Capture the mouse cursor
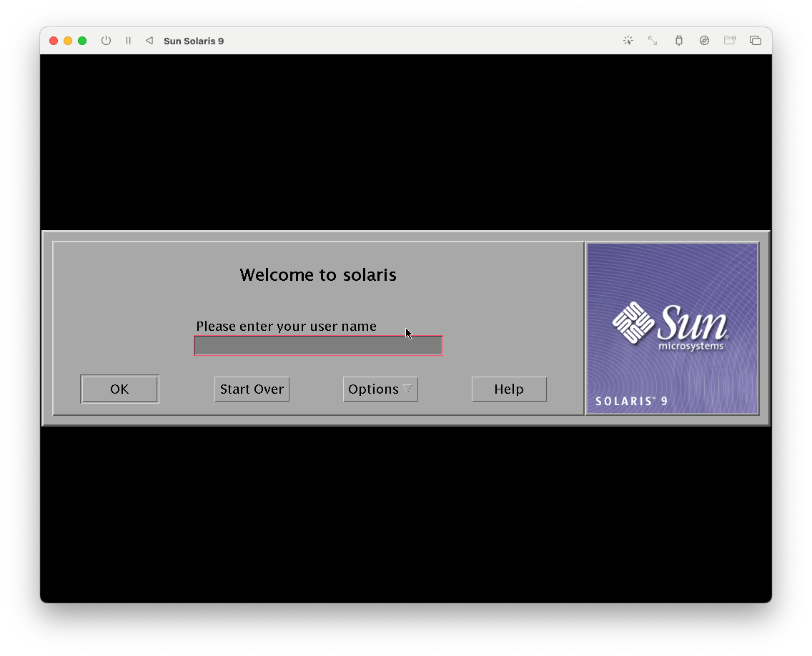 [x=628, y=41]
